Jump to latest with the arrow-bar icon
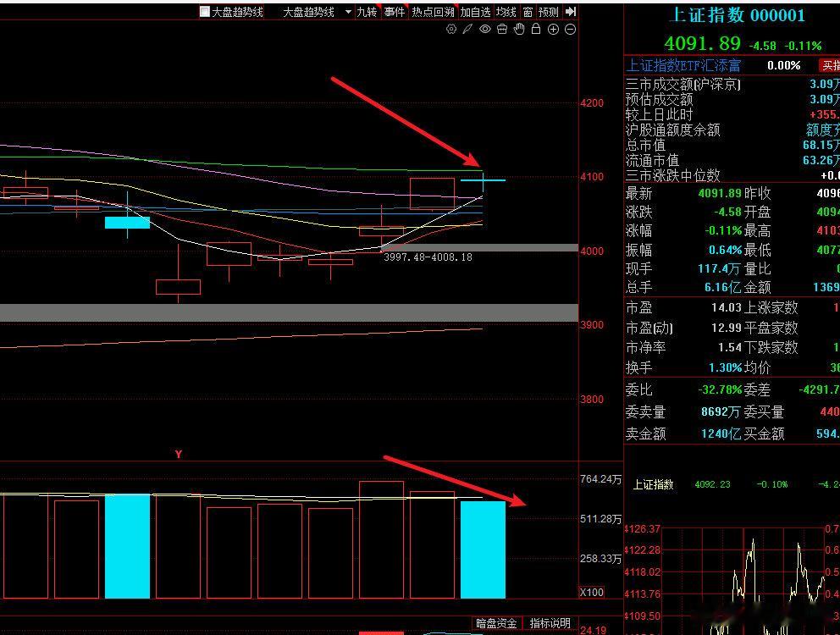Image resolution: width=840 pixels, height=635 pixels. [571, 11]
